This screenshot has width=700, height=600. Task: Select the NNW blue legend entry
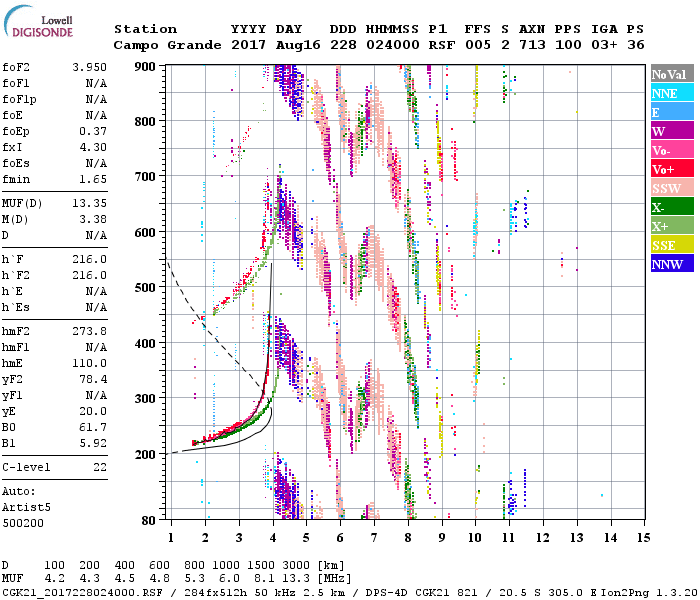tap(671, 264)
